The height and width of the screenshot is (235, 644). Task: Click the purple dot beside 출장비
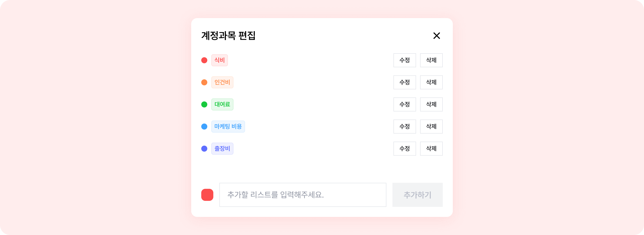click(204, 149)
